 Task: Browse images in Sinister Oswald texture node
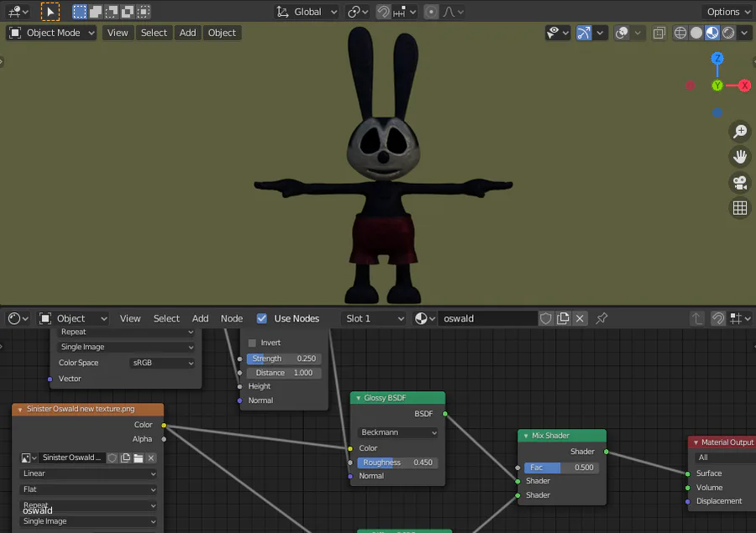pyautogui.click(x=29, y=457)
